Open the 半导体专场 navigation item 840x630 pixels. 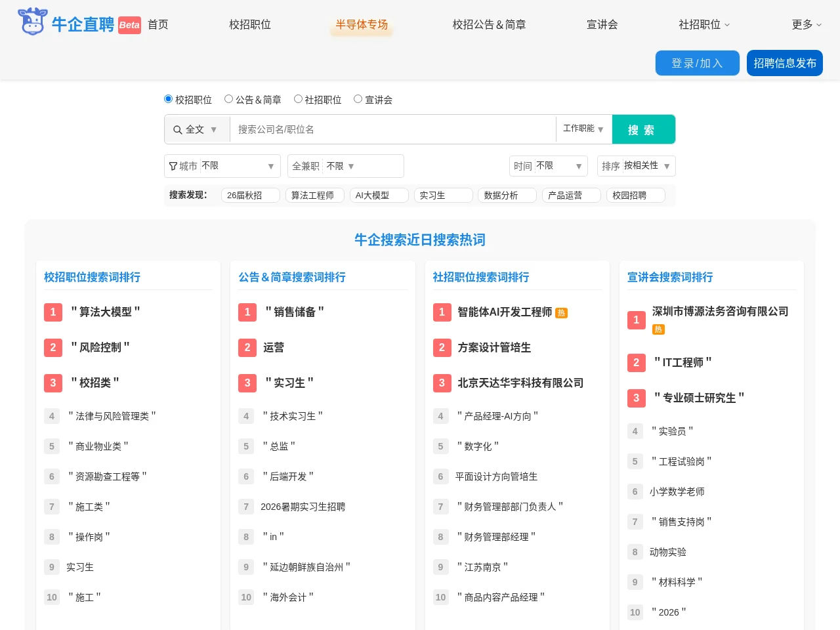pyautogui.click(x=362, y=24)
